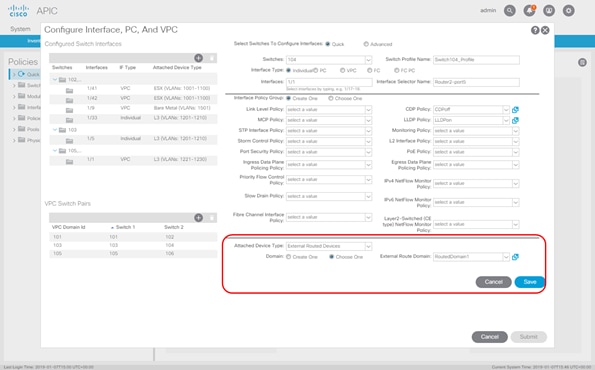Open the notifications bell icon
Viewport: 595px width, 370px height.
point(529,11)
